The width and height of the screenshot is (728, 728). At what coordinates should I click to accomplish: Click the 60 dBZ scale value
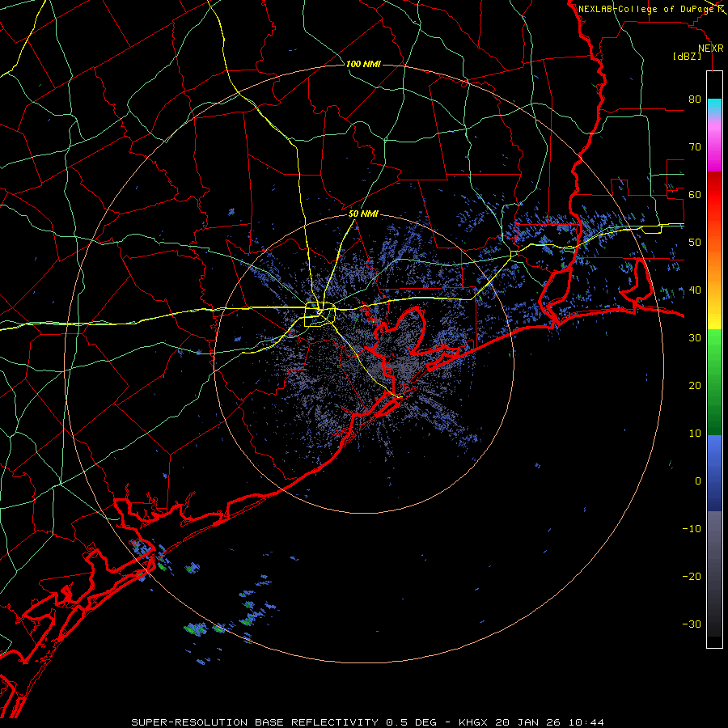695,194
